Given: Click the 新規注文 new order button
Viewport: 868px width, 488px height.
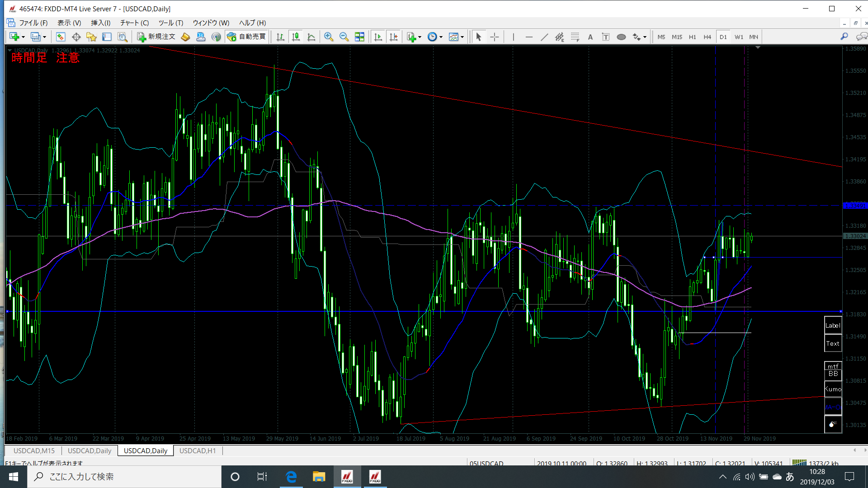Looking at the screenshot, I should click(x=156, y=37).
